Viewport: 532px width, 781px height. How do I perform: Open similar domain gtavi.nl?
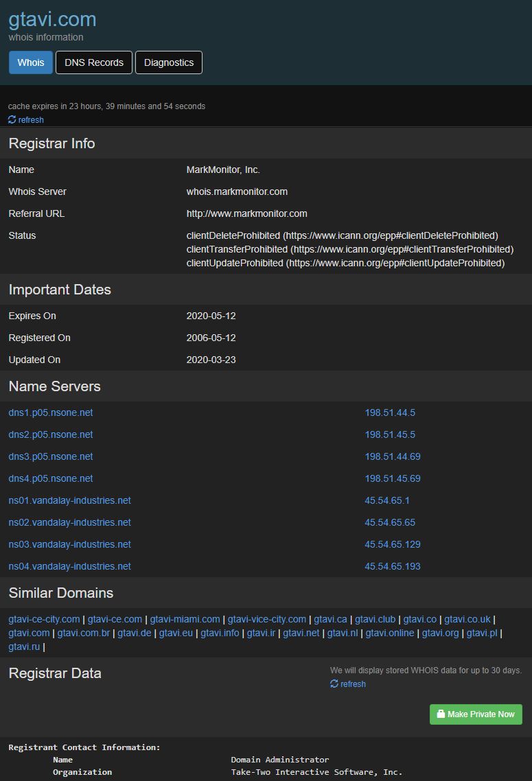point(343,633)
